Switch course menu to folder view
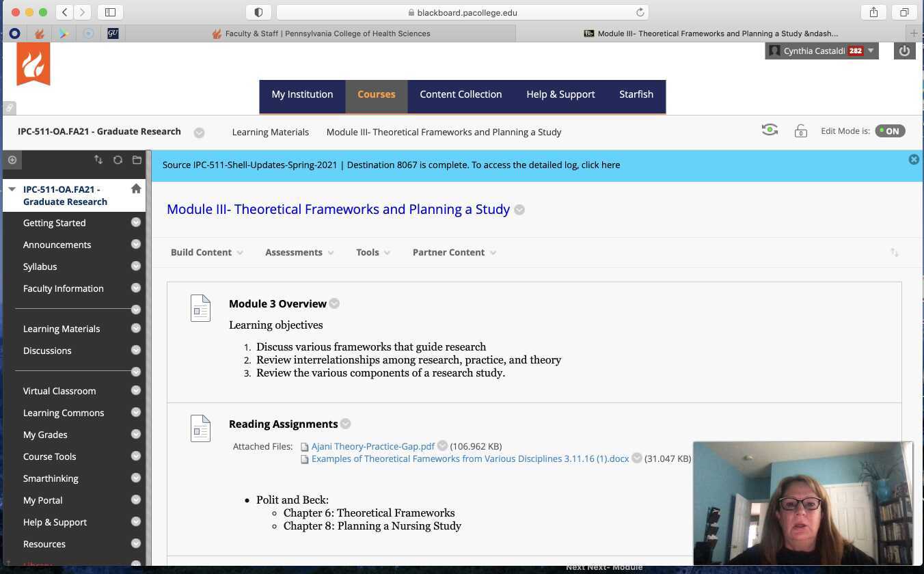 [x=136, y=159]
